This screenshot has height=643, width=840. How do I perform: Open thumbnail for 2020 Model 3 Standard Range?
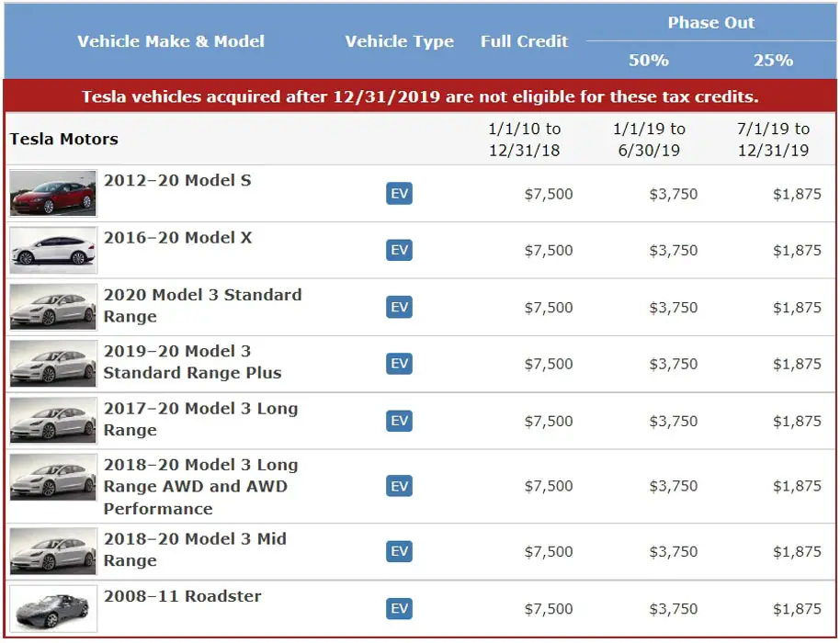[53, 308]
